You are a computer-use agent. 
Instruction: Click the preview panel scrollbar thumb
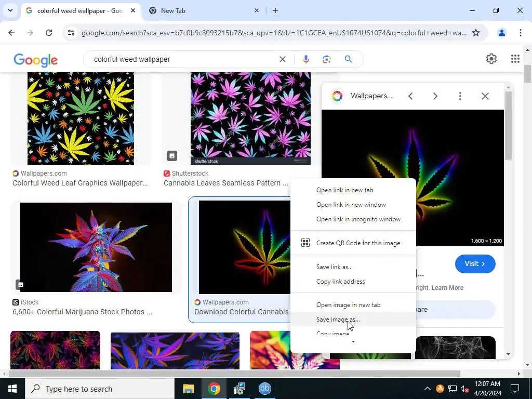[508, 126]
